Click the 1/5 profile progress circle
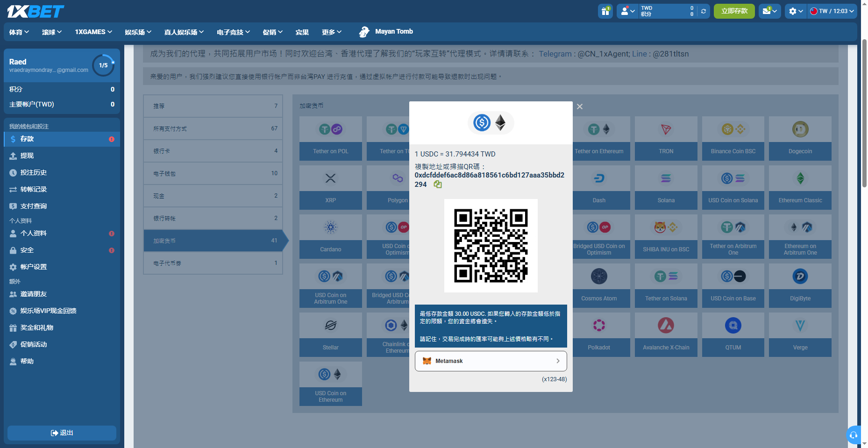This screenshot has width=868, height=448. 103,65
